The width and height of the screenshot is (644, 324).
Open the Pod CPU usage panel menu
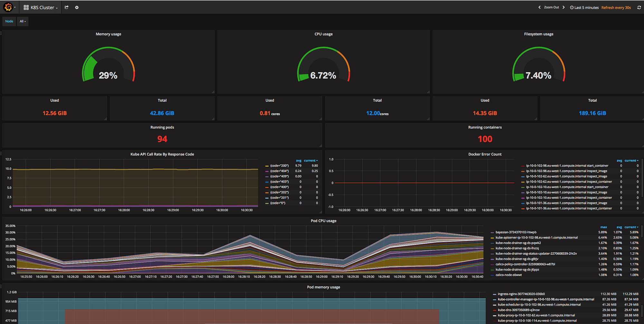[324, 221]
